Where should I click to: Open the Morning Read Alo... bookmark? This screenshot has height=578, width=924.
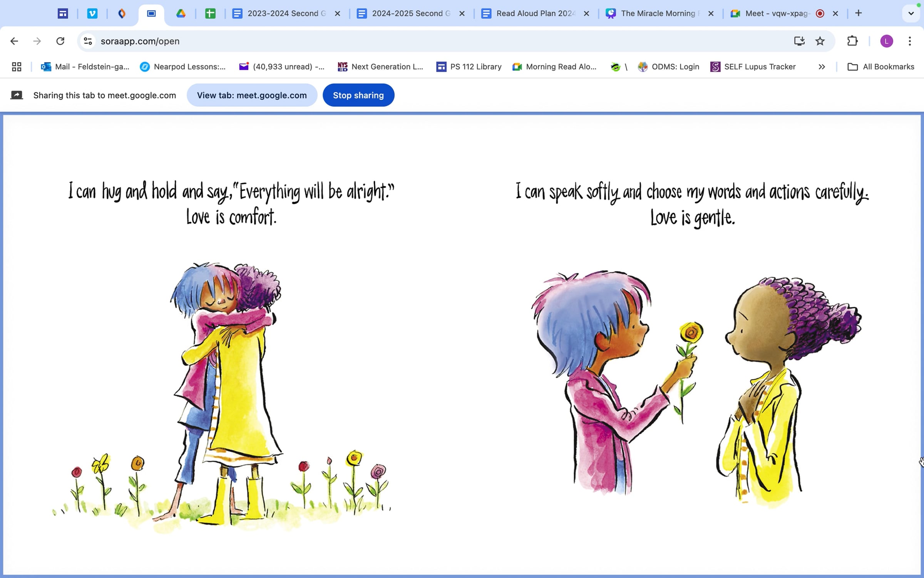point(554,67)
